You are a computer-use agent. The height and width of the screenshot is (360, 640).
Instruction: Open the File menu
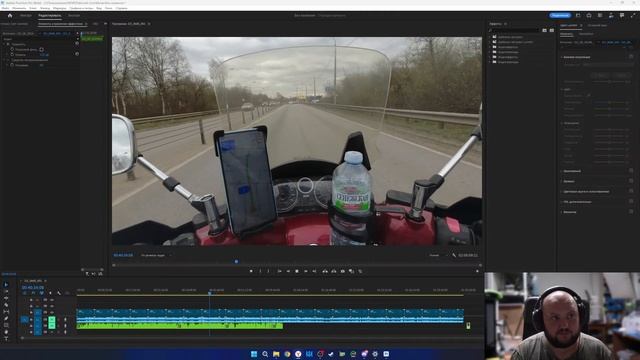5,8
